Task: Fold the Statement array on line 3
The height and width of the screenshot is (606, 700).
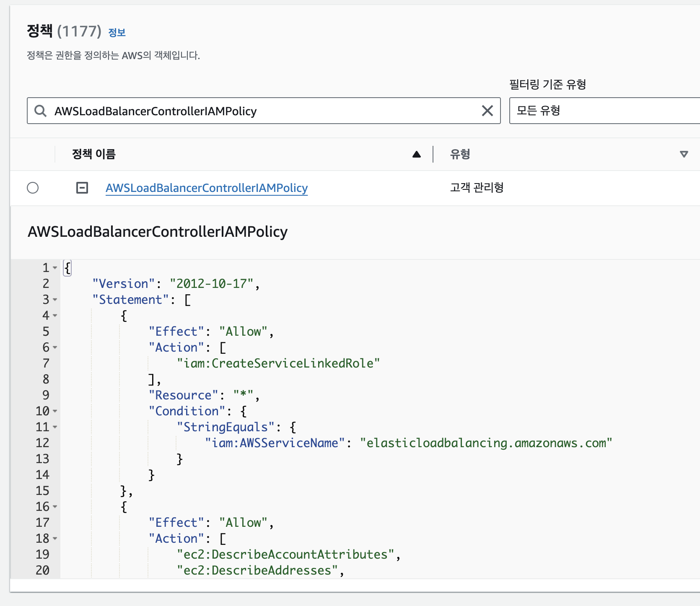Action: 55,300
